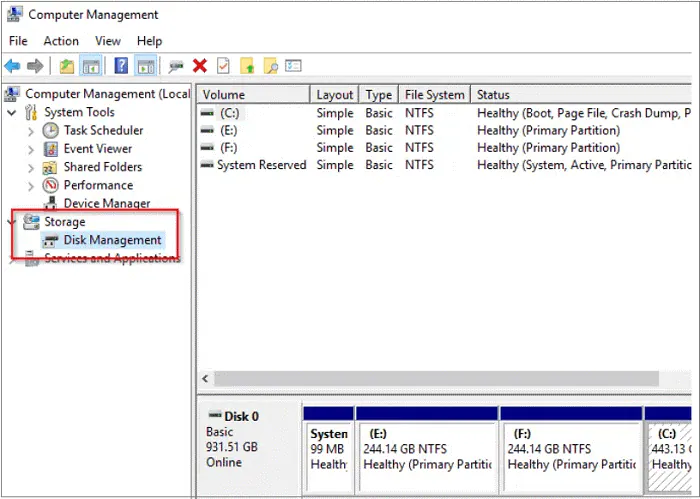Click the System Tools wrench icon
The image size is (700, 499).
coord(31,112)
